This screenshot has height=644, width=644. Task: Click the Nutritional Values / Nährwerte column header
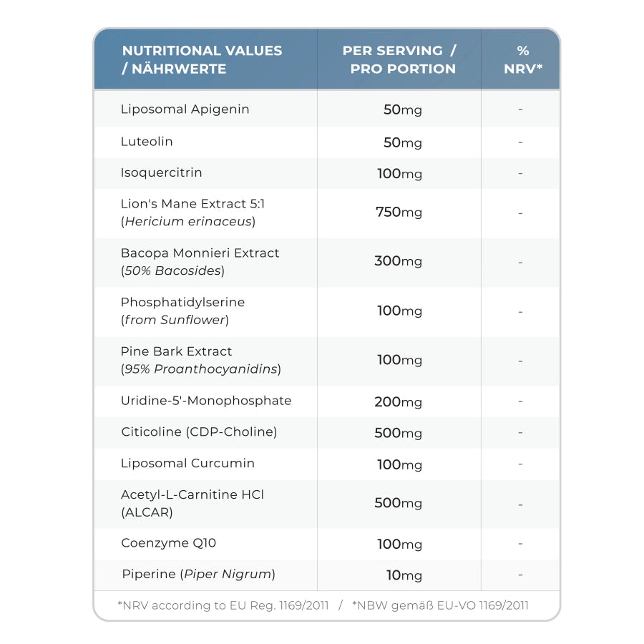202,59
